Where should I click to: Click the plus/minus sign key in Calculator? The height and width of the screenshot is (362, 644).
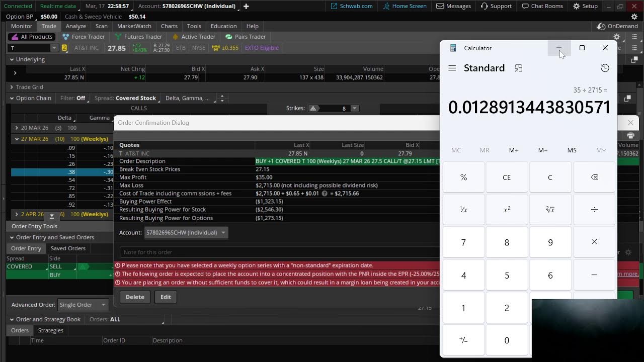[x=463, y=340]
